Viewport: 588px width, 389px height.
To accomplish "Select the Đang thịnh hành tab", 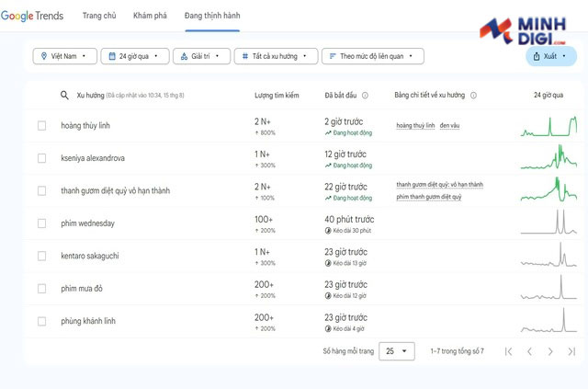I will (x=212, y=16).
